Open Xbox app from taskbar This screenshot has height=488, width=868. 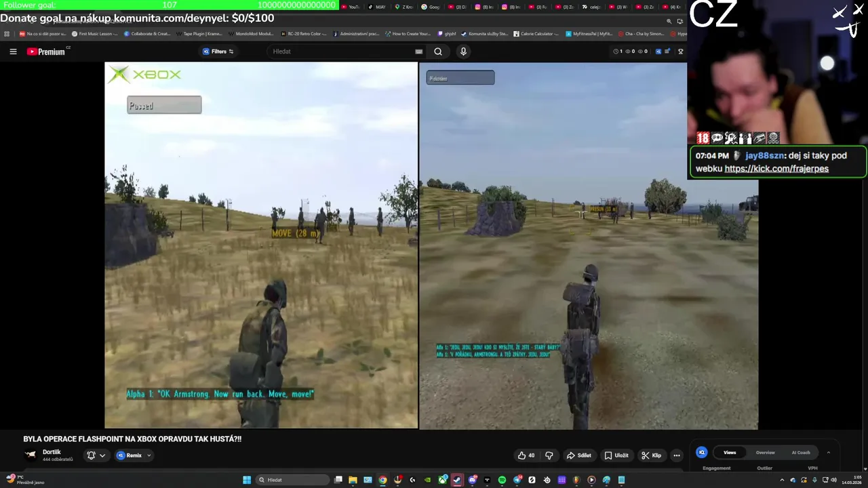pos(442,480)
